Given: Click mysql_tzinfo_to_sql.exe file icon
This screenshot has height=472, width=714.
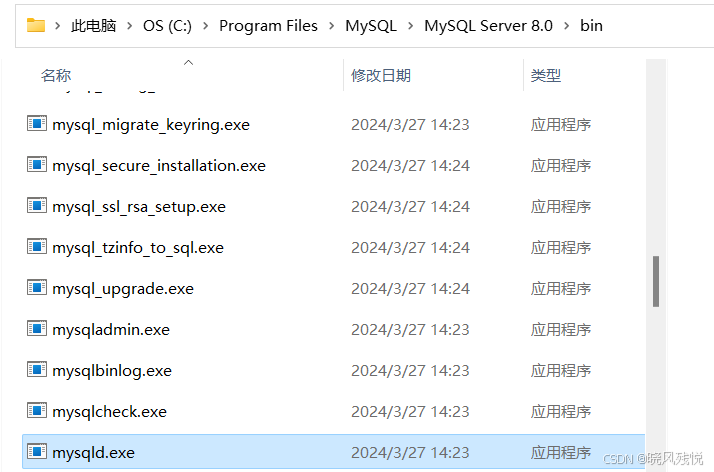Looking at the screenshot, I should point(37,246).
